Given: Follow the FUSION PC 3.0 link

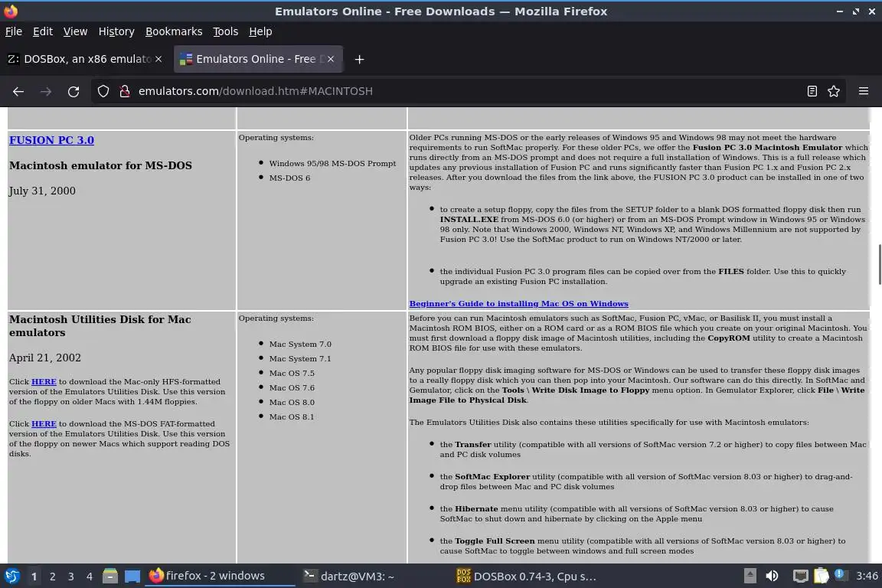Looking at the screenshot, I should (x=52, y=140).
